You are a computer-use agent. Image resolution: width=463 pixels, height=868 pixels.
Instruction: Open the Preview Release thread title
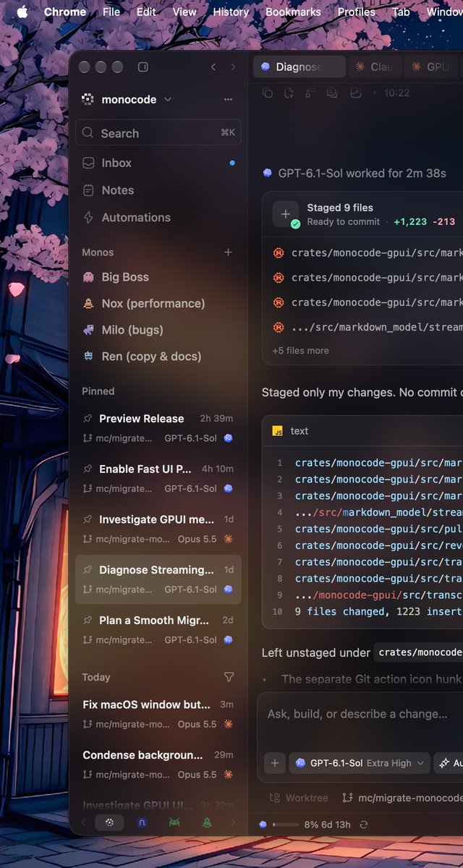[141, 418]
